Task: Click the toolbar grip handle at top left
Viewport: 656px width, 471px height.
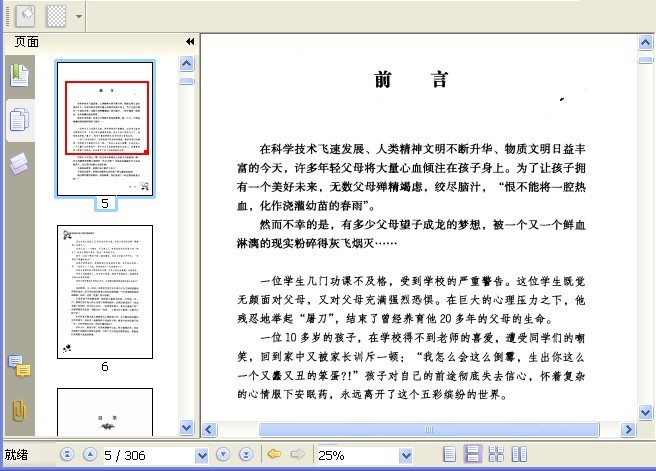Action: tap(8, 16)
